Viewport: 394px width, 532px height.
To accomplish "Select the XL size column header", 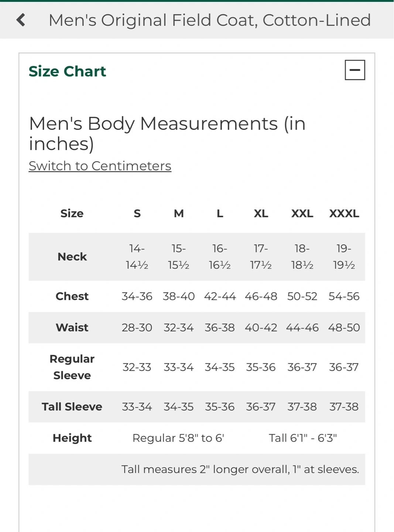I will (x=261, y=214).
